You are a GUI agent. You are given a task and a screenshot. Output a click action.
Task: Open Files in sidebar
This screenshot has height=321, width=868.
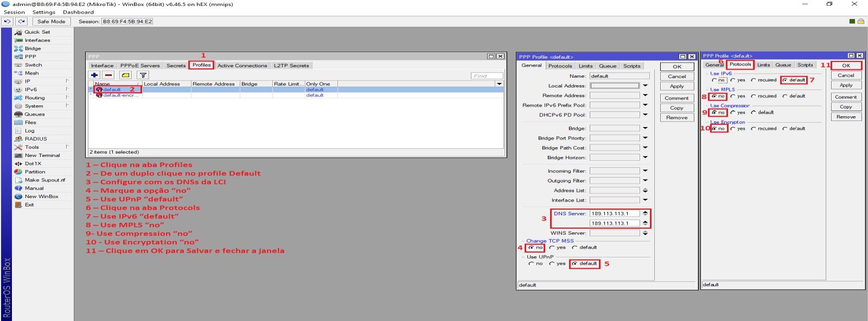(x=30, y=122)
